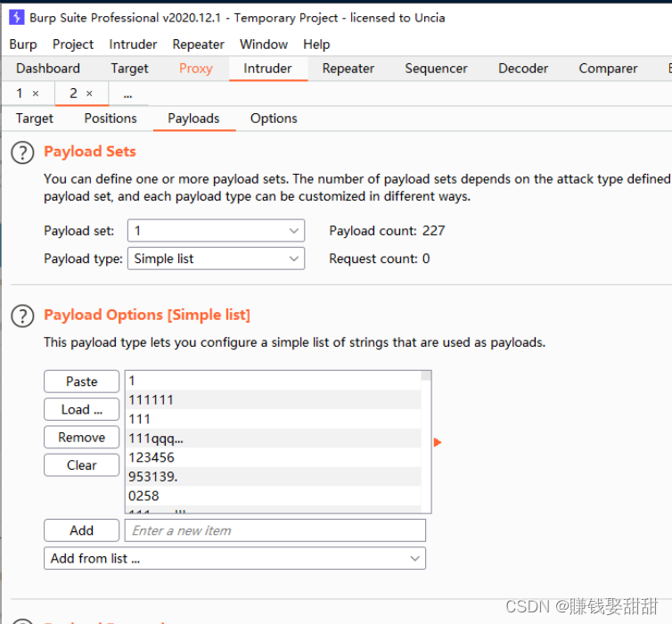672x624 pixels.
Task: Open help for Payload Sets
Action: point(22,152)
